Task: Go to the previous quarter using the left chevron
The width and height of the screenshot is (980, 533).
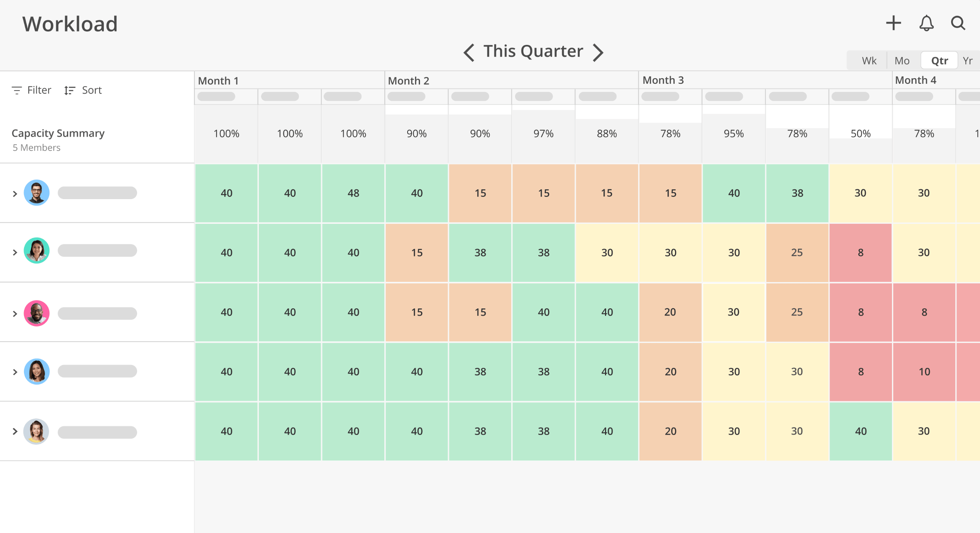Action: click(x=468, y=51)
